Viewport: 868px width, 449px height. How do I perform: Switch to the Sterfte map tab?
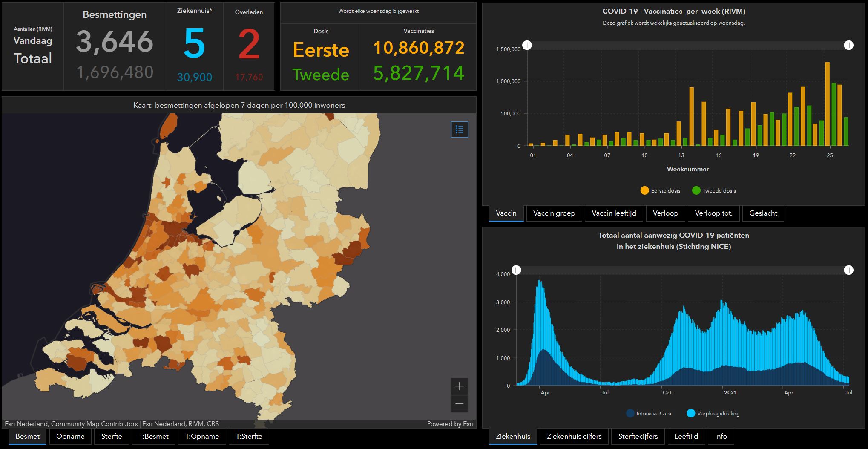point(112,436)
